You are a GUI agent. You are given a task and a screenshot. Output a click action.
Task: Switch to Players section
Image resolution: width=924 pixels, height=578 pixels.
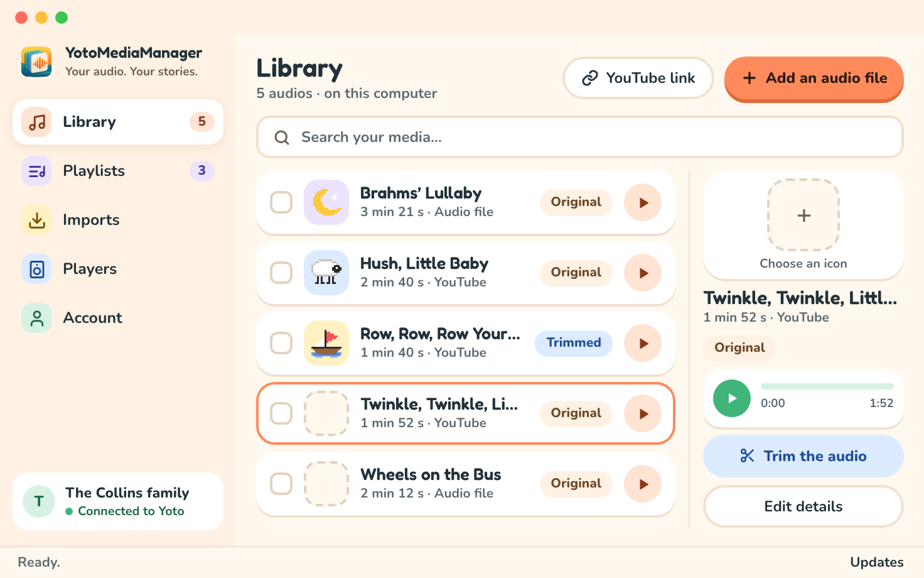click(118, 269)
